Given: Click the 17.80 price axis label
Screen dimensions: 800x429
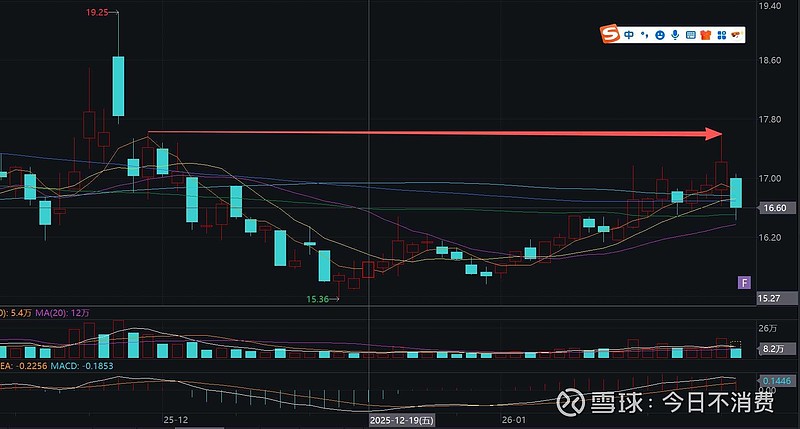Looking at the screenshot, I should [769, 119].
